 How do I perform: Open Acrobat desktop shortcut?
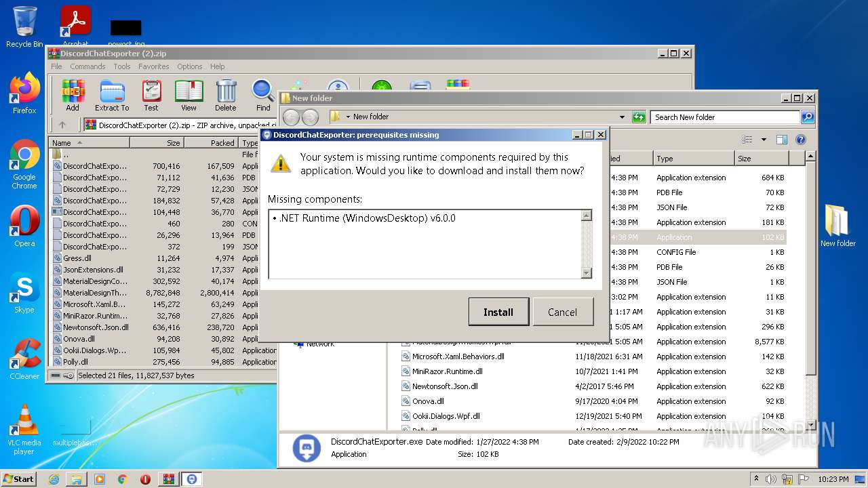coord(75,27)
